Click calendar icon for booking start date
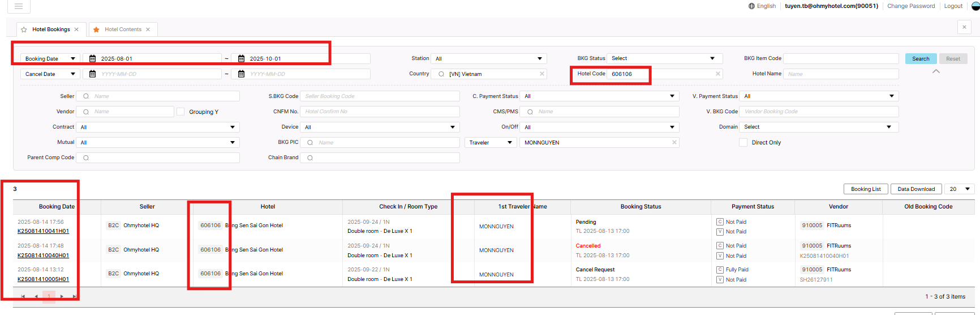The width and height of the screenshot is (980, 315). pos(93,58)
